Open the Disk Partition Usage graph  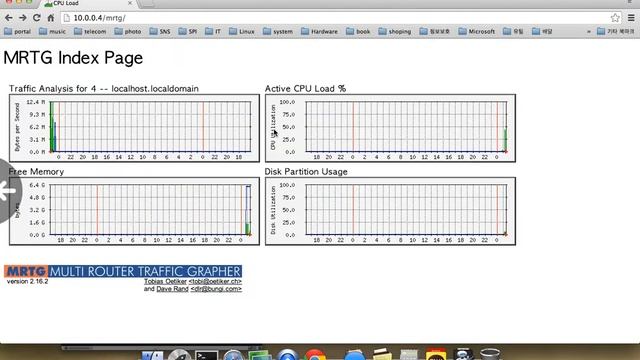390,211
